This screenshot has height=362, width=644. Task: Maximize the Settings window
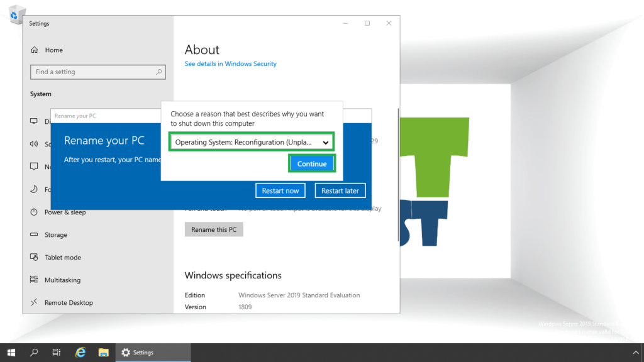[x=367, y=23]
